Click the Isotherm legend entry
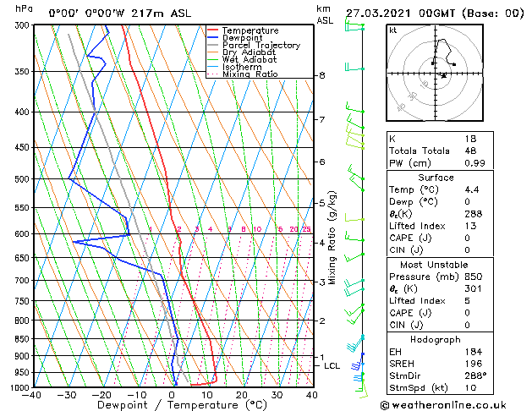This screenshot has width=532, height=411. 242,67
